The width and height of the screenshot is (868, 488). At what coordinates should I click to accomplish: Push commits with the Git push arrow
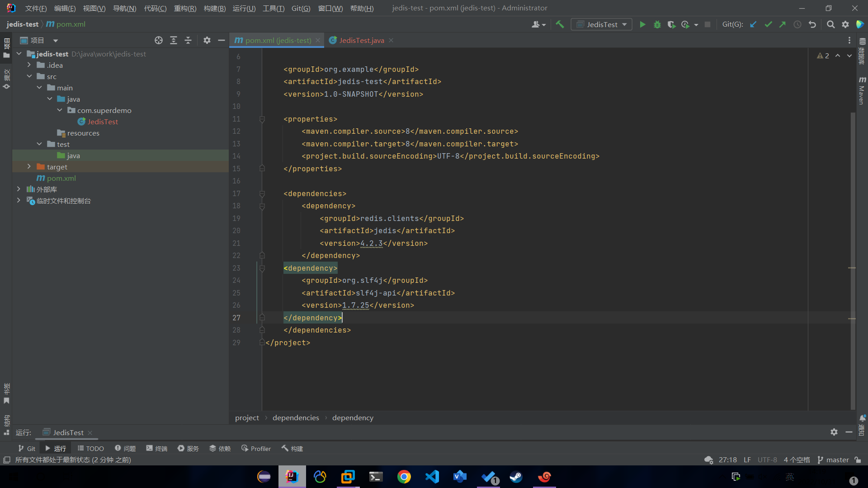(783, 24)
